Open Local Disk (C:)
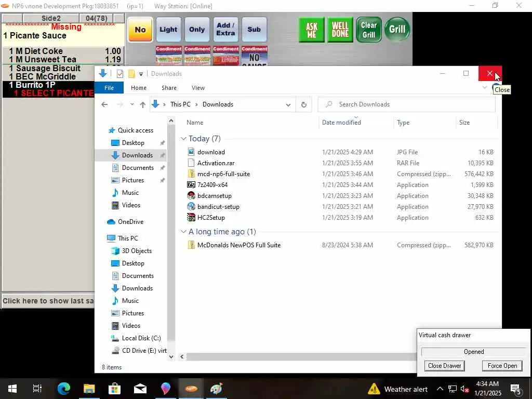The width and height of the screenshot is (532, 399). 141,338
